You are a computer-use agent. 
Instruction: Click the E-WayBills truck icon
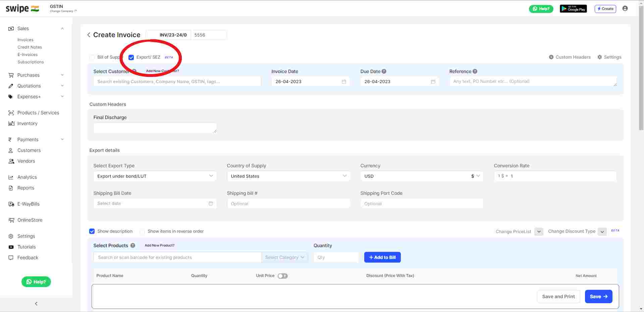tap(11, 204)
